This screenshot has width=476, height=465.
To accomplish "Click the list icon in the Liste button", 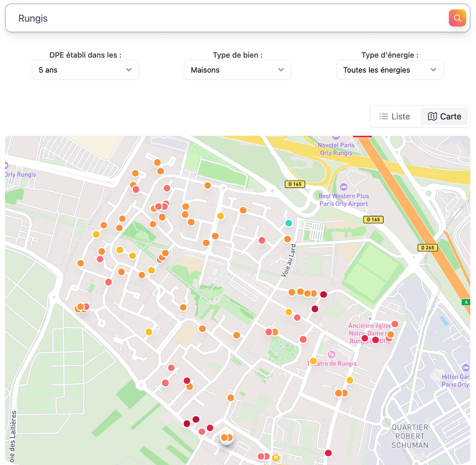I will [x=383, y=116].
